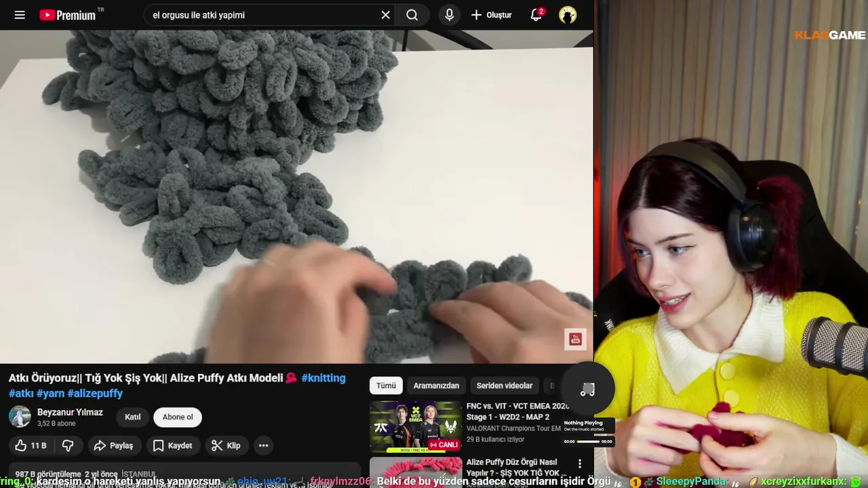Click the '3,52 B abone' subscriber count
The height and width of the screenshot is (488, 868).
(x=56, y=424)
